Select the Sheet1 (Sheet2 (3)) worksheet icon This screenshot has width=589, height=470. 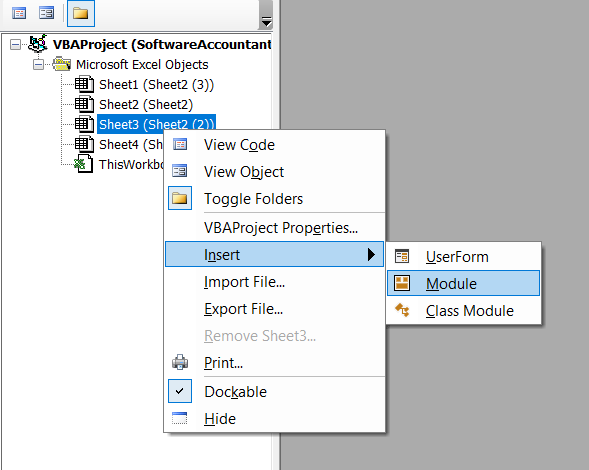click(84, 84)
